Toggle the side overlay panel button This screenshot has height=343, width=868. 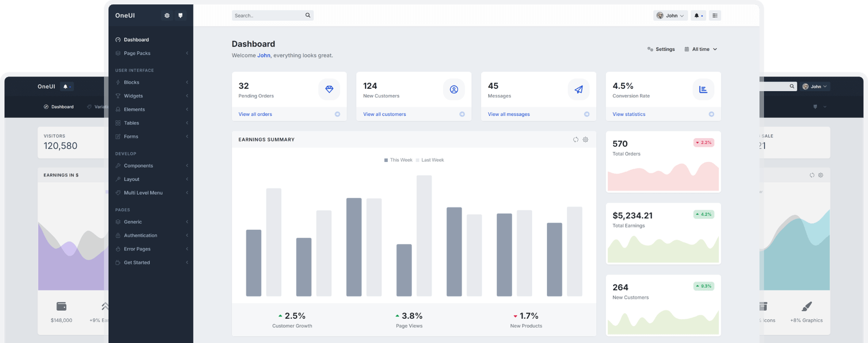pyautogui.click(x=715, y=16)
